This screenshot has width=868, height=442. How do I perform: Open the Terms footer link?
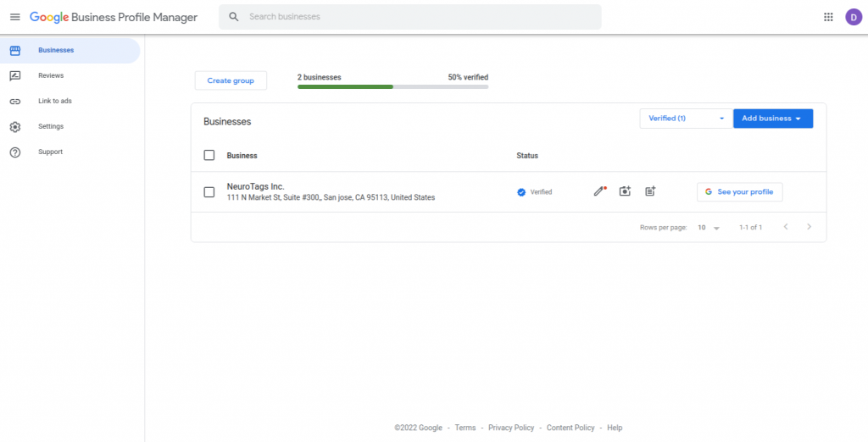(465, 428)
